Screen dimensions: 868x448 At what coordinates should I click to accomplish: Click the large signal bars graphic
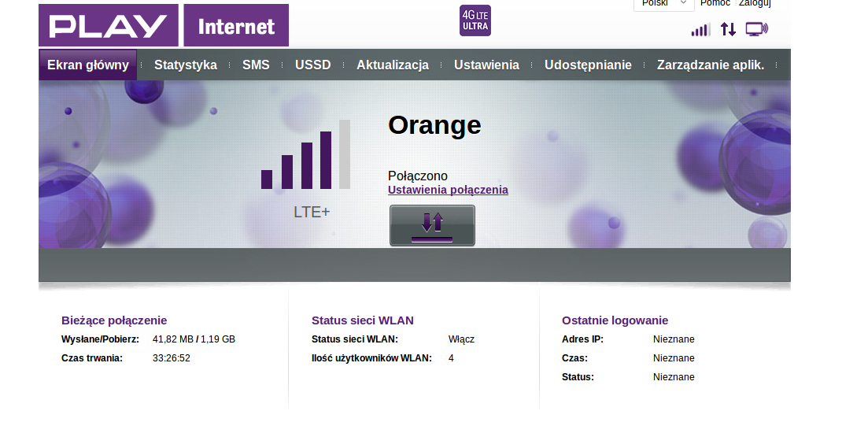coord(305,154)
